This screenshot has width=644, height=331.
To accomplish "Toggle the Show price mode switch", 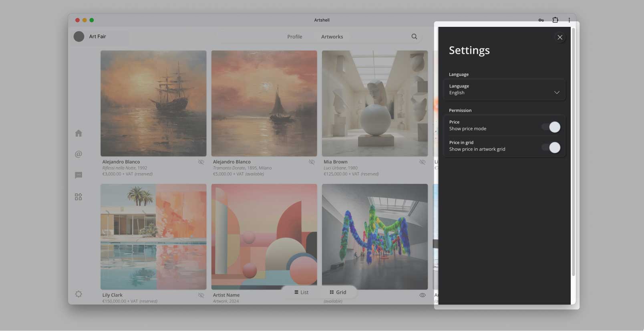I will (551, 127).
